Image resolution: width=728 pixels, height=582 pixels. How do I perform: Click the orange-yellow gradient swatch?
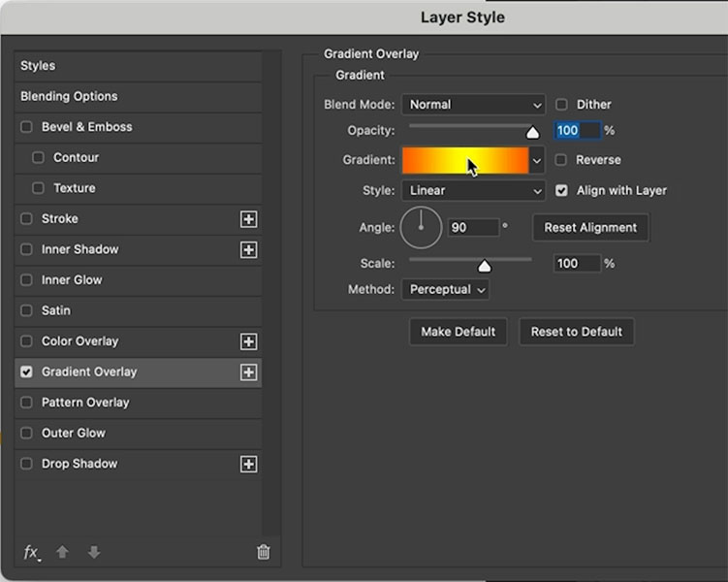pyautogui.click(x=465, y=160)
